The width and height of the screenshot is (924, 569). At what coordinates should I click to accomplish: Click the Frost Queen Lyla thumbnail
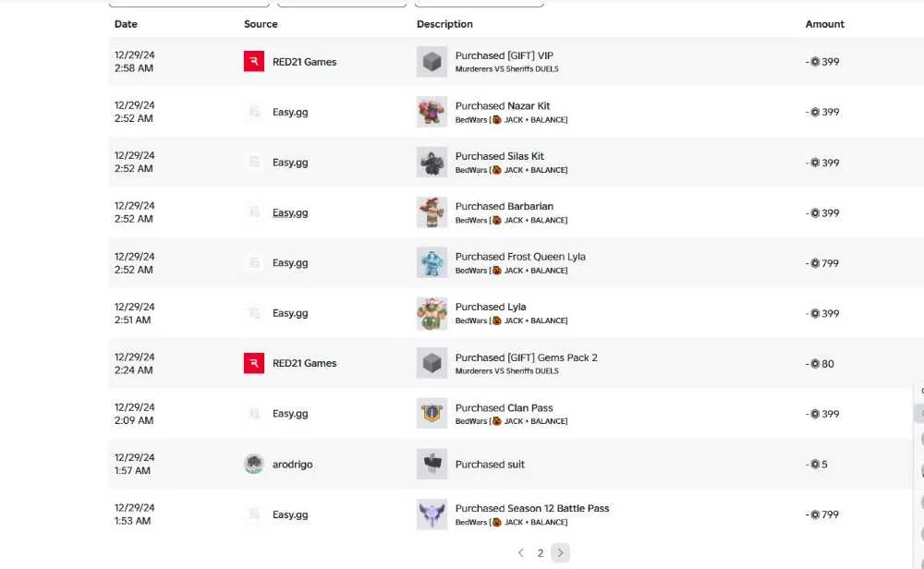[432, 262]
